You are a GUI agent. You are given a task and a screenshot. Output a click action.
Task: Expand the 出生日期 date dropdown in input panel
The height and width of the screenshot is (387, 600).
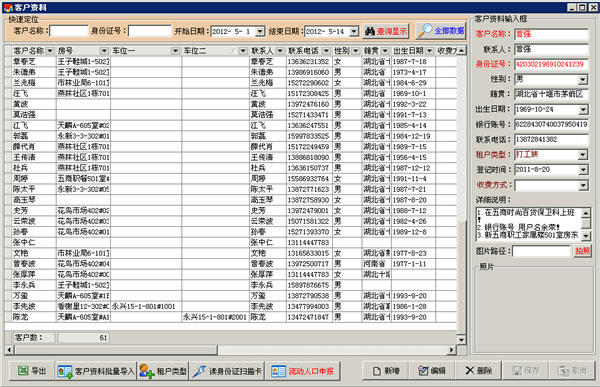click(x=583, y=109)
